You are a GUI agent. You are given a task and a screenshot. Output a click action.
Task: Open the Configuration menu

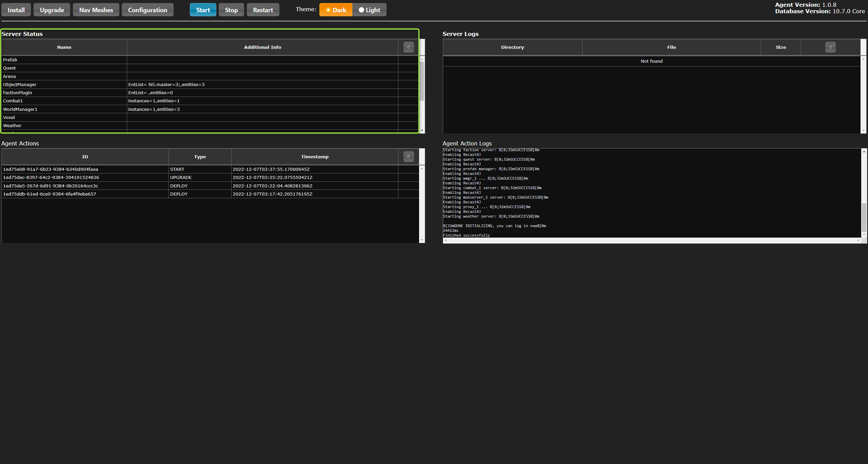pyautogui.click(x=147, y=10)
